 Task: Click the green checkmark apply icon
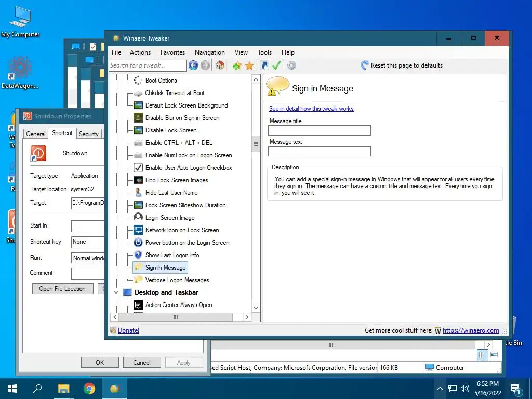276,65
